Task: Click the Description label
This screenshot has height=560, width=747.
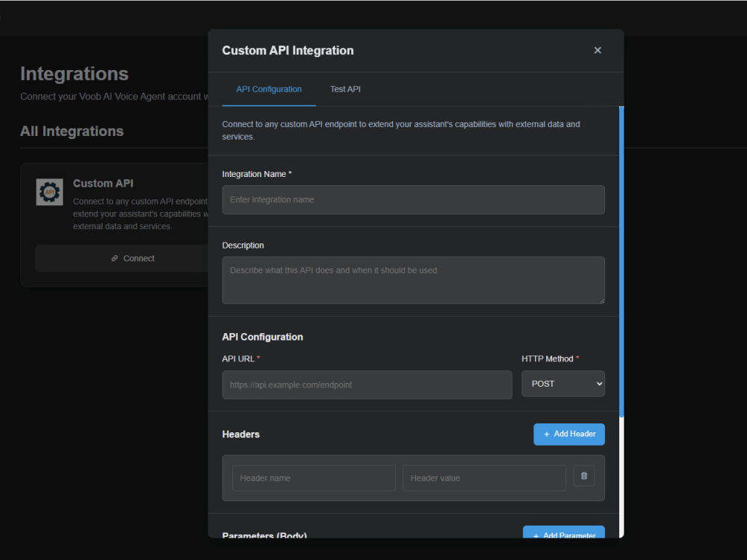Action: coord(243,245)
